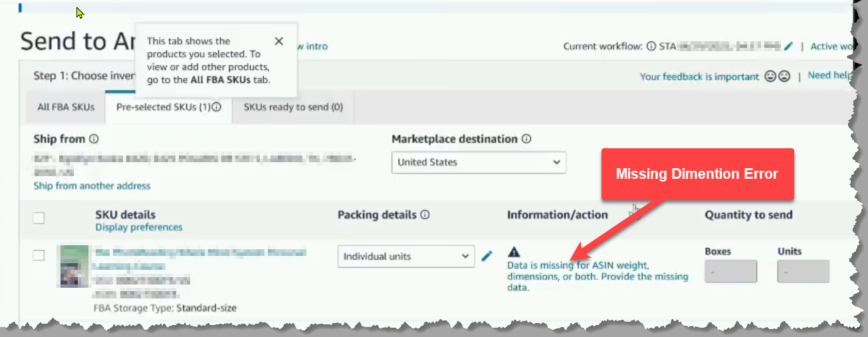The image size is (868, 337).
Task: Click the info icon on Pre-selected SKUs tab
Action: [x=217, y=107]
